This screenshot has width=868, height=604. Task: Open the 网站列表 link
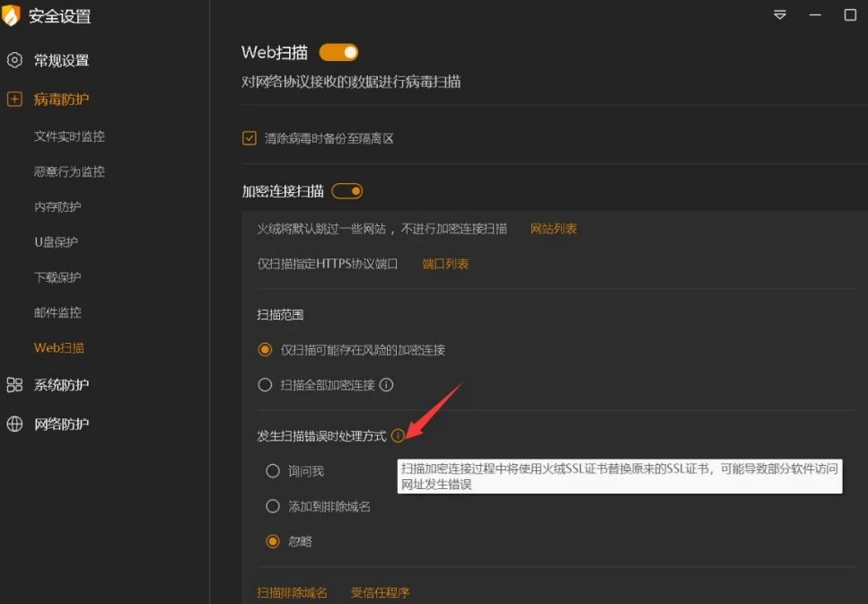(554, 229)
